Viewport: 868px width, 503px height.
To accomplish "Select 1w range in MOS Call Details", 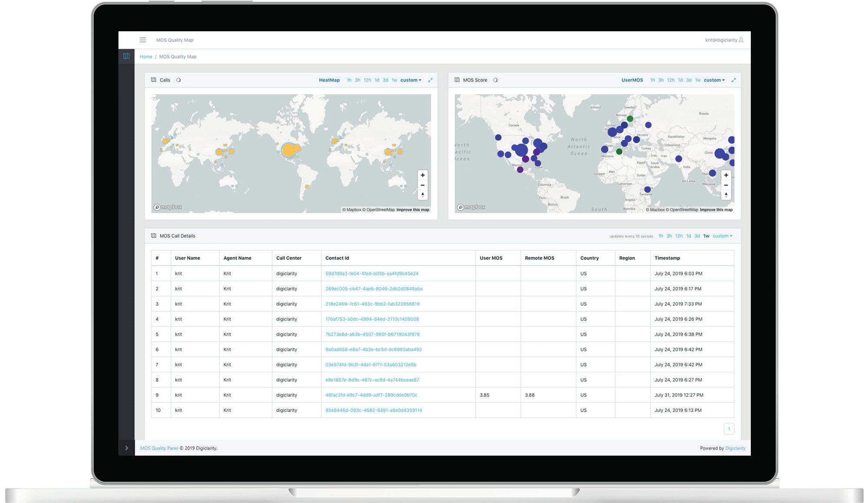I will click(706, 236).
